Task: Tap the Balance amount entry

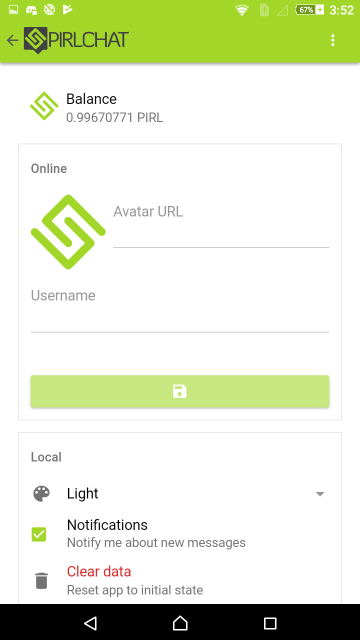Action: click(115, 118)
